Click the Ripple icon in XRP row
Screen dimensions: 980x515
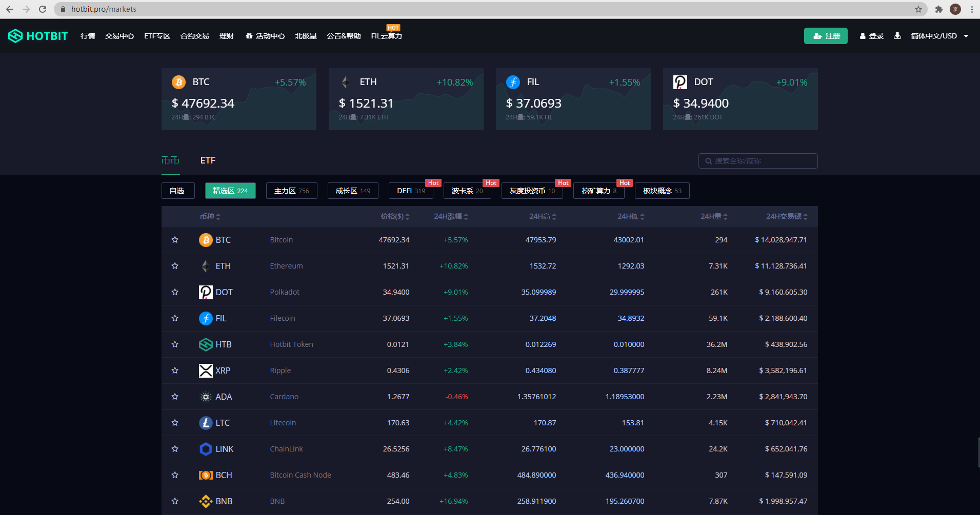[x=206, y=370]
